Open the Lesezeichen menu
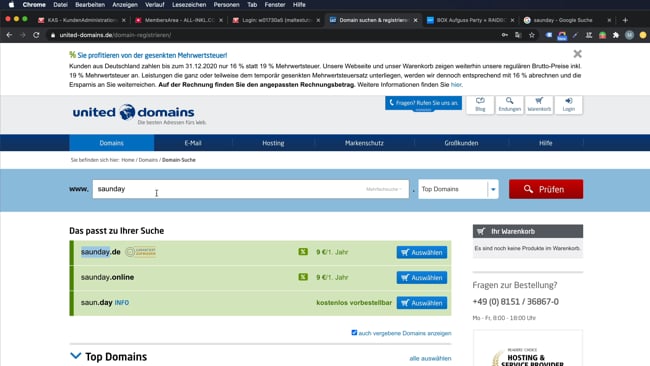The width and height of the screenshot is (650, 366). (189, 5)
